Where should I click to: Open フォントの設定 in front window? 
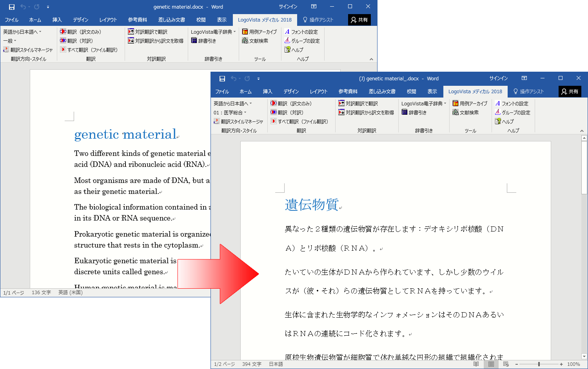click(512, 103)
